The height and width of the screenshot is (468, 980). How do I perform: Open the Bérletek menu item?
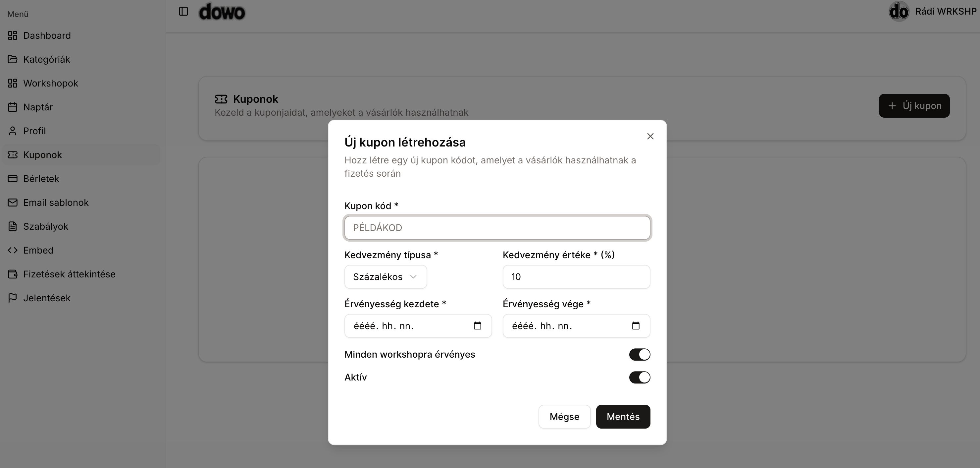(x=41, y=179)
